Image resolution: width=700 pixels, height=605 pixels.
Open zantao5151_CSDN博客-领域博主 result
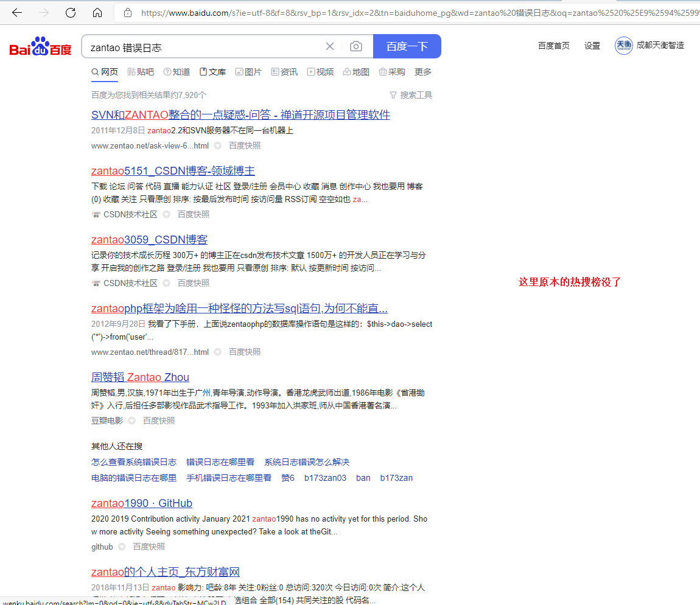point(173,170)
